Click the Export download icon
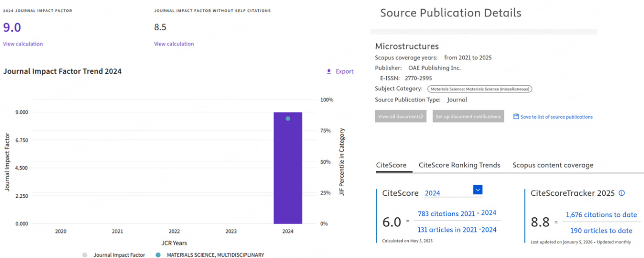 (x=328, y=71)
